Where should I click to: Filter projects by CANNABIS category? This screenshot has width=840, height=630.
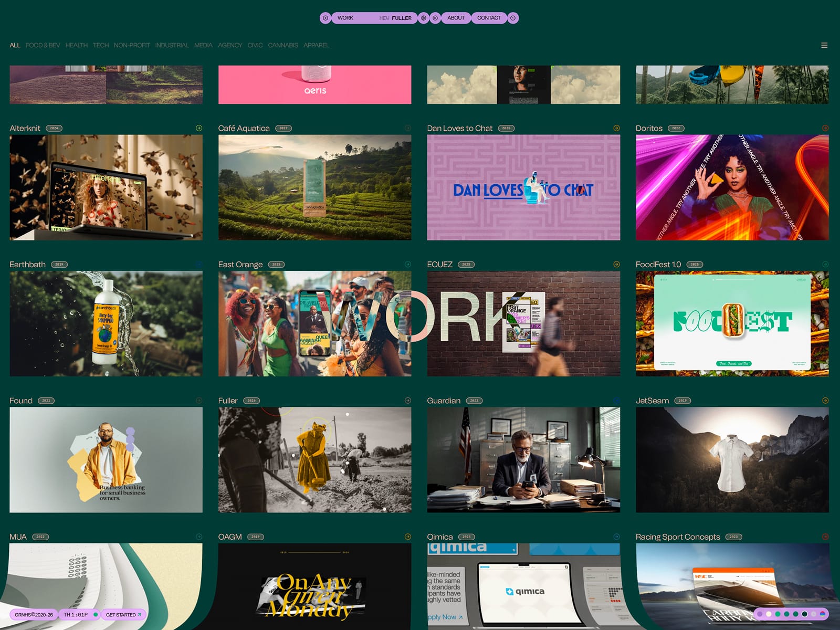point(283,45)
